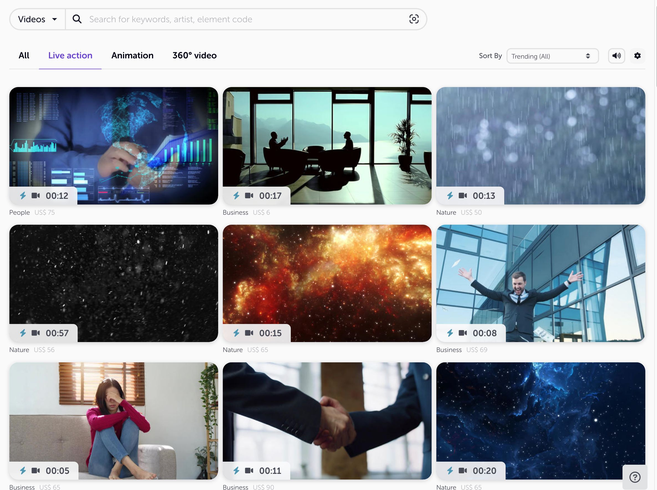Click the lightning icon on the 00:15 video

pos(236,333)
